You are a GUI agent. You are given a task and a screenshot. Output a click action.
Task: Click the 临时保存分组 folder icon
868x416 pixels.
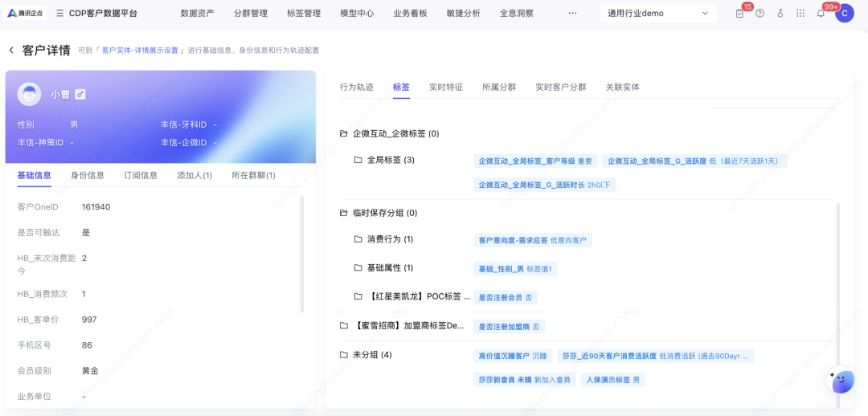click(343, 213)
